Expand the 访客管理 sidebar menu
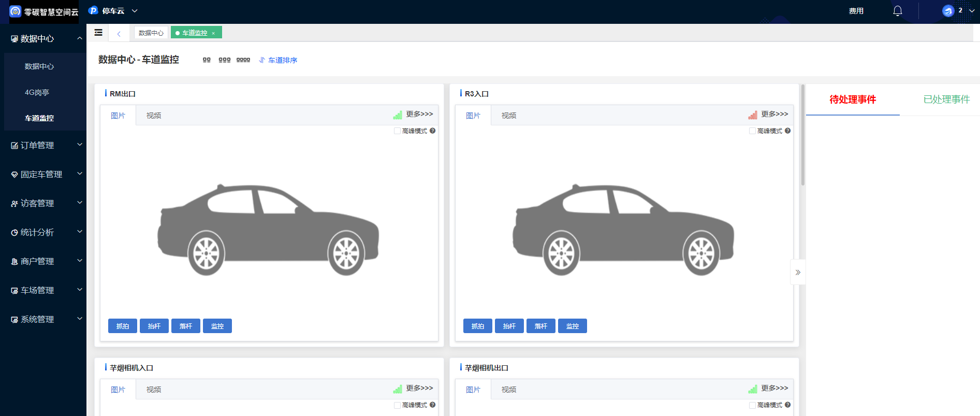The image size is (980, 416). [x=43, y=203]
